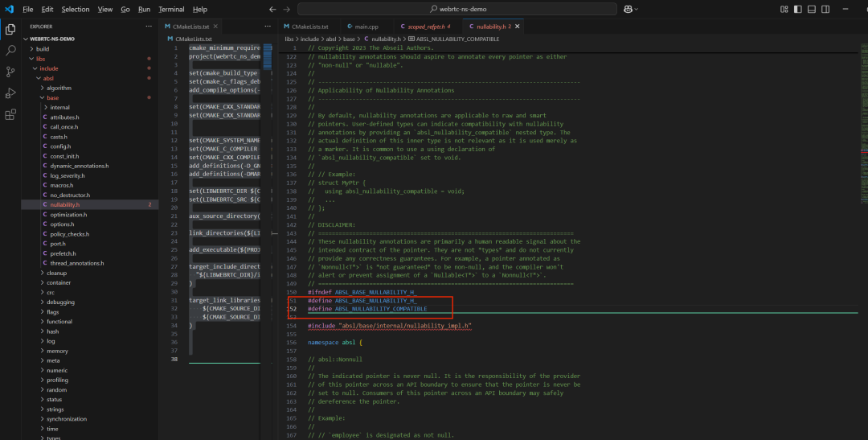Screen dimensions: 868x440
Task: Expand the build folder in Explorer
Action: tap(43, 49)
